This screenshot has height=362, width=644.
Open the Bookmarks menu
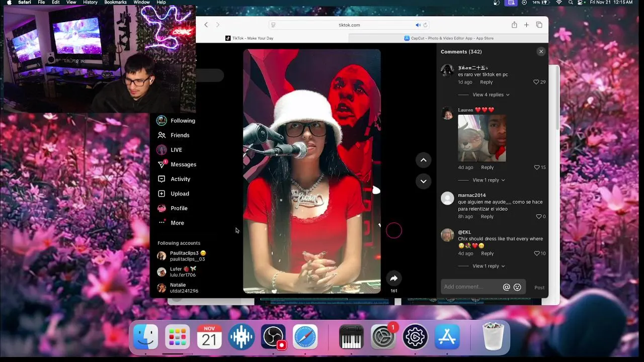tap(115, 3)
